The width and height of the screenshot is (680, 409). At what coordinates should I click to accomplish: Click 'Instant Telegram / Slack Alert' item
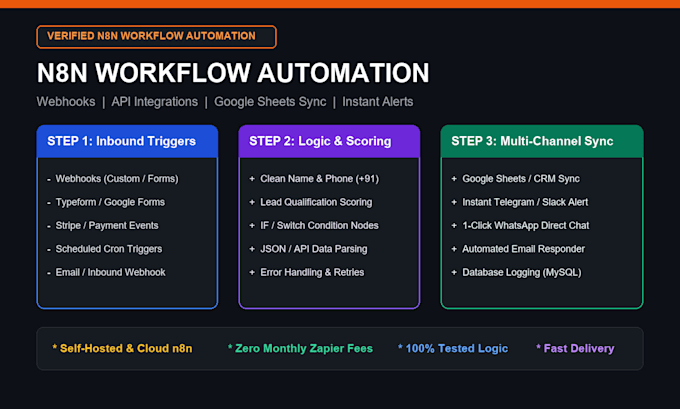525,203
